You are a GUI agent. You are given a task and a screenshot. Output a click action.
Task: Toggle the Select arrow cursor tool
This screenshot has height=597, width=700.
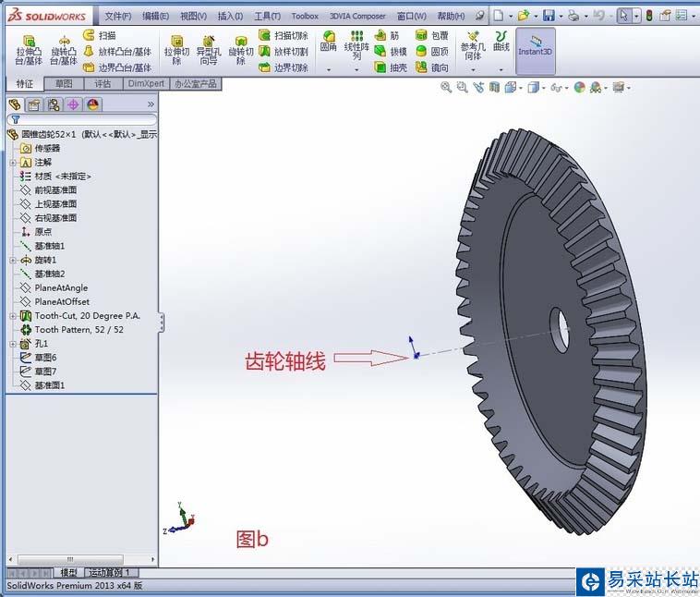click(623, 16)
